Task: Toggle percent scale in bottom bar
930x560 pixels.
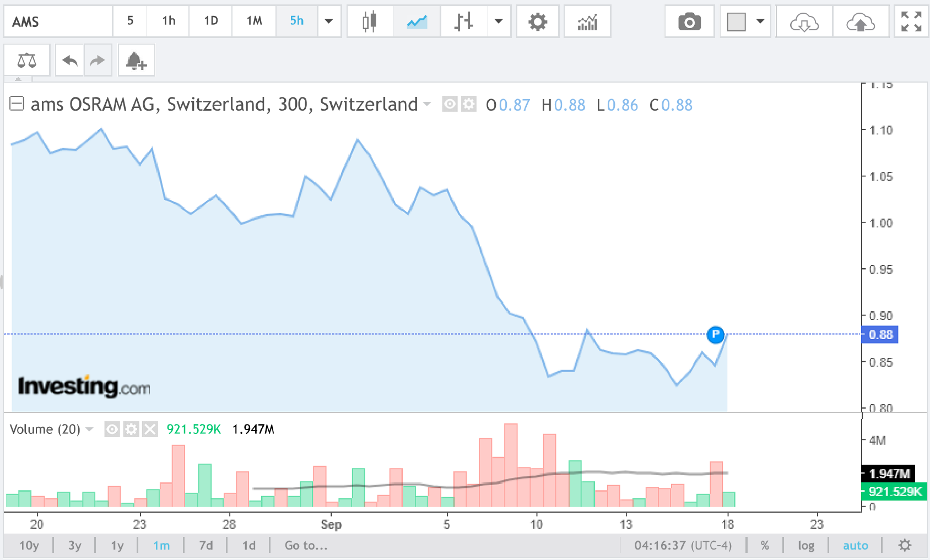Action: [765, 545]
